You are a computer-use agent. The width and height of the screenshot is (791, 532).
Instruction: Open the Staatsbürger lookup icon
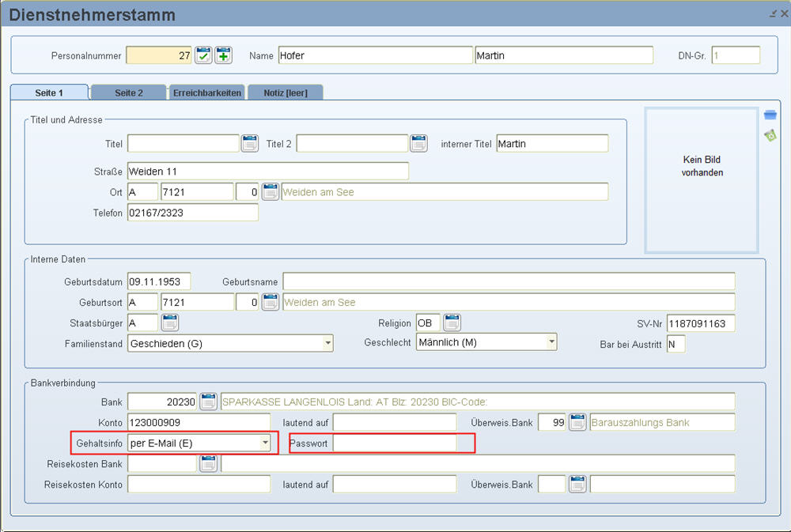click(170, 323)
